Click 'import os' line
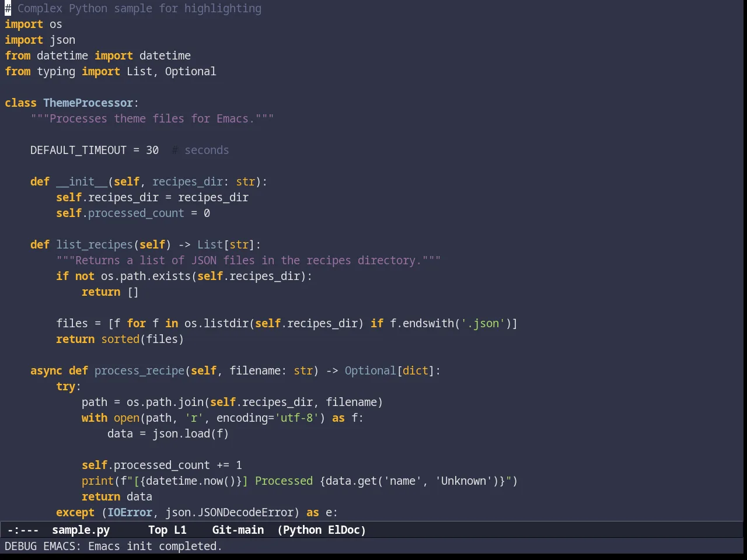 tap(33, 24)
